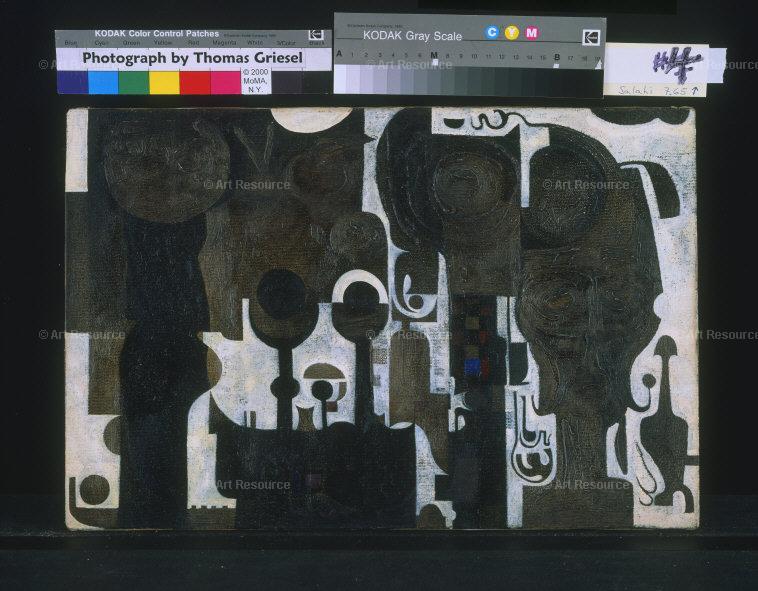Click the blue Kodak color control patch
Image resolution: width=758 pixels, height=591 pixels.
73,82
